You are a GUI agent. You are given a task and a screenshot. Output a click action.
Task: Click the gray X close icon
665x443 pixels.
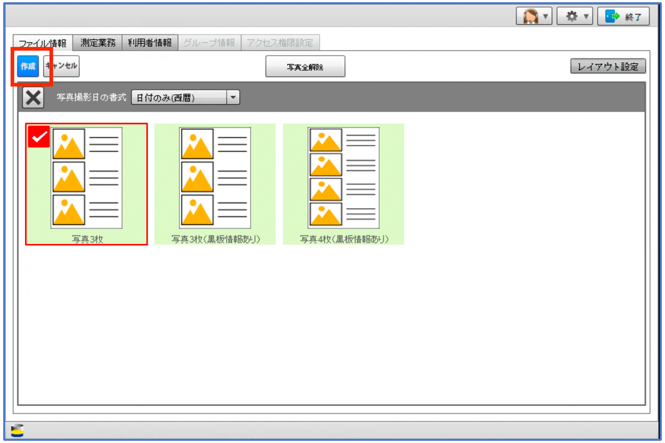point(33,97)
